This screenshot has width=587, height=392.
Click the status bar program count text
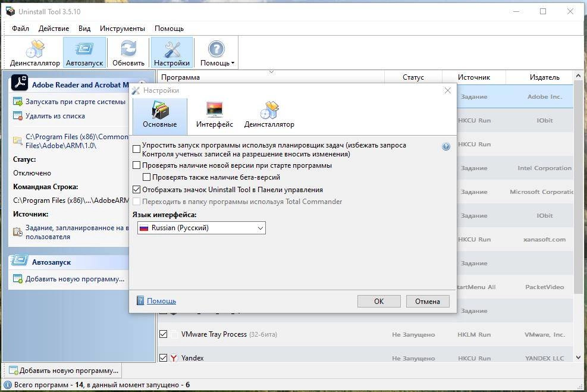(102, 384)
